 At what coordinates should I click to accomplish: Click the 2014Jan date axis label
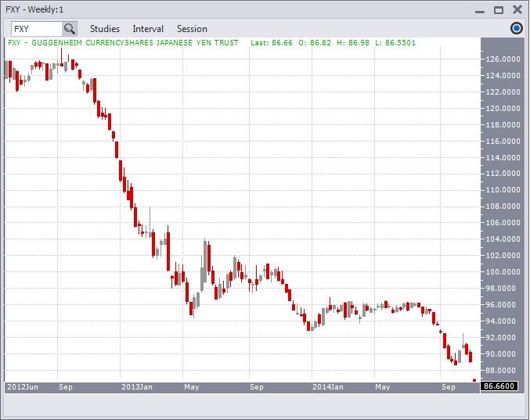click(x=328, y=387)
